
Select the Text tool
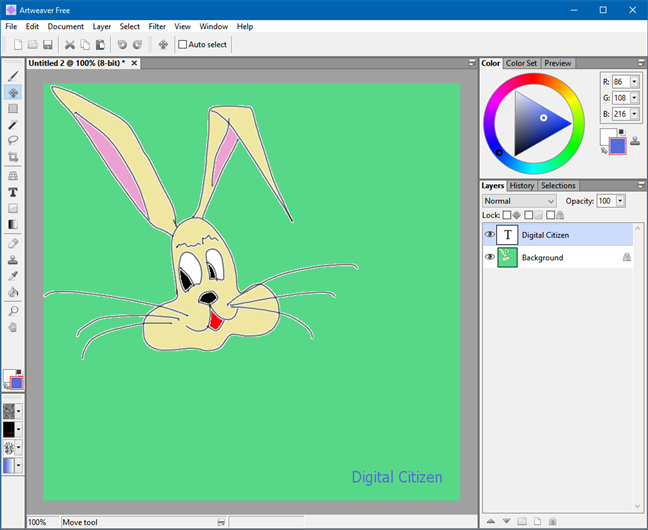coord(13,192)
